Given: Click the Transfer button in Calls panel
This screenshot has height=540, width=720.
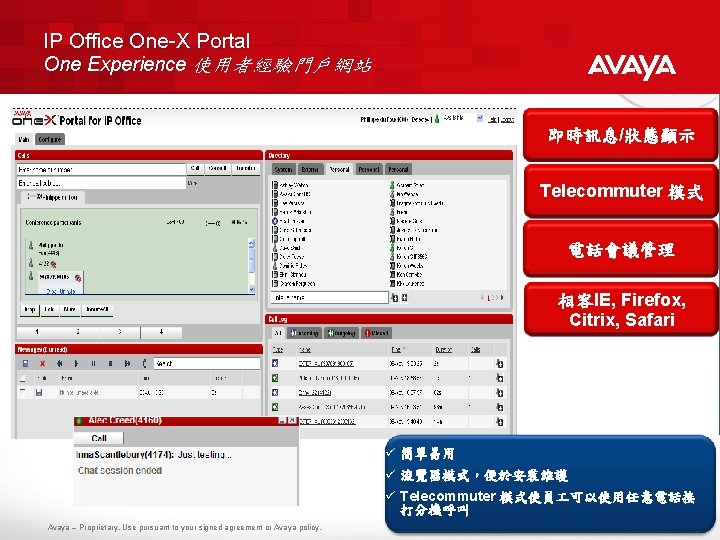Looking at the screenshot, I should tap(246, 169).
